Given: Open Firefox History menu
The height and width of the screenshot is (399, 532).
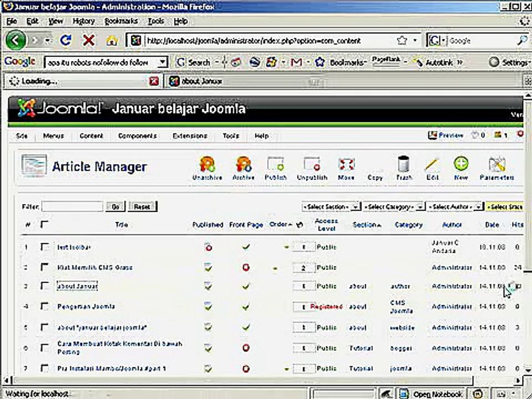Looking at the screenshot, I should pyautogui.click(x=84, y=21).
